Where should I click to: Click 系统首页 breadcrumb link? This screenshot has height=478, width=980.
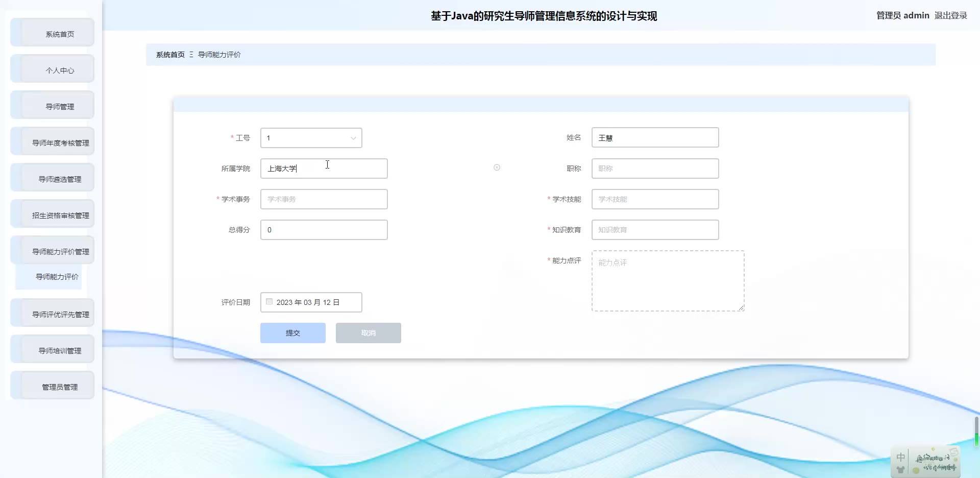170,55
